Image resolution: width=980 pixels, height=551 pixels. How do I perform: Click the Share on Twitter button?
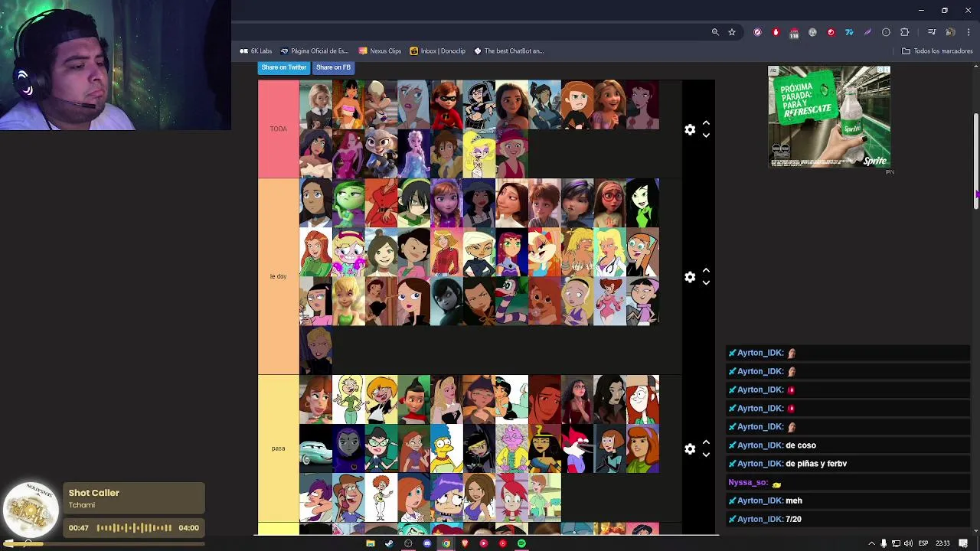[x=283, y=67]
